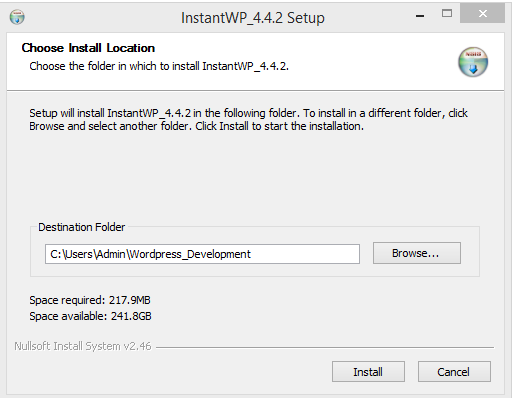Click the Destination Folder group label

tap(82, 227)
